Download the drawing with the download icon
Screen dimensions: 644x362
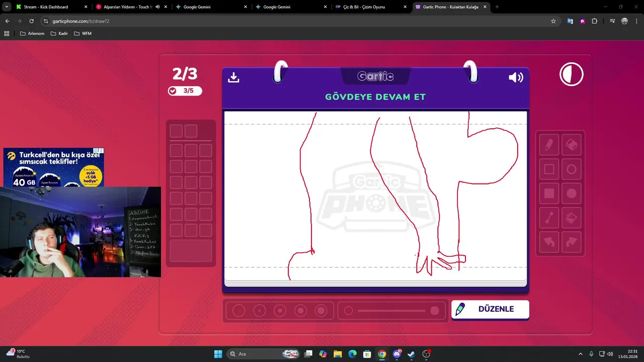[233, 77]
